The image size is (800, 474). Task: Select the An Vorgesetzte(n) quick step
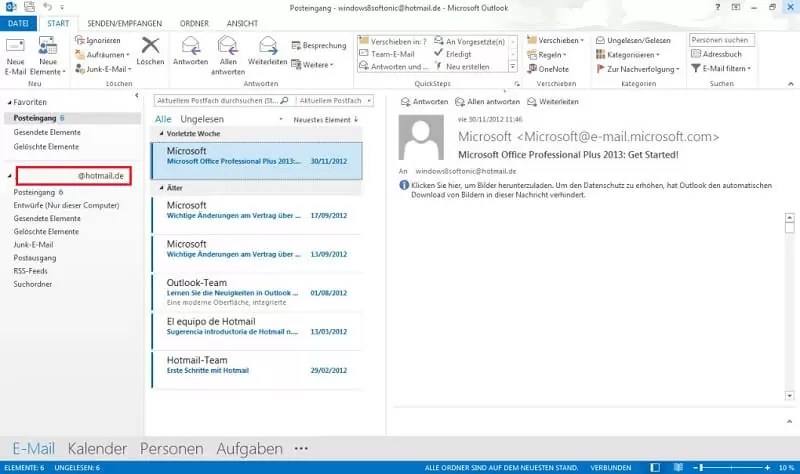click(469, 41)
